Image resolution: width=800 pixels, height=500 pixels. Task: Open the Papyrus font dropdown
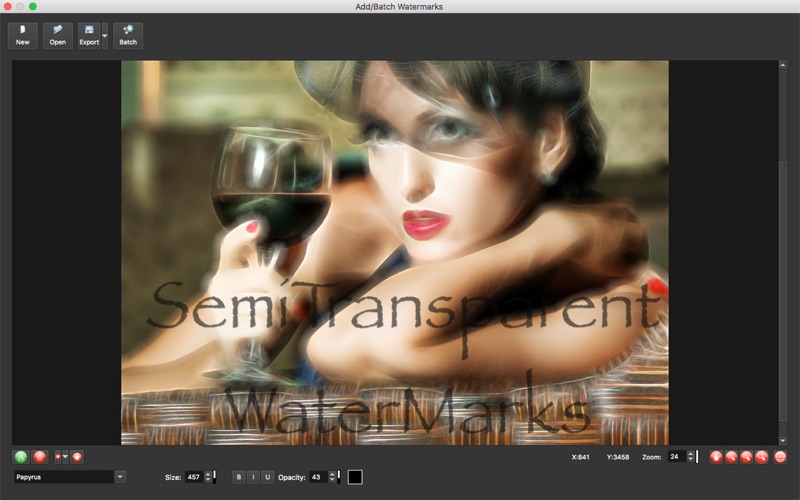(120, 477)
